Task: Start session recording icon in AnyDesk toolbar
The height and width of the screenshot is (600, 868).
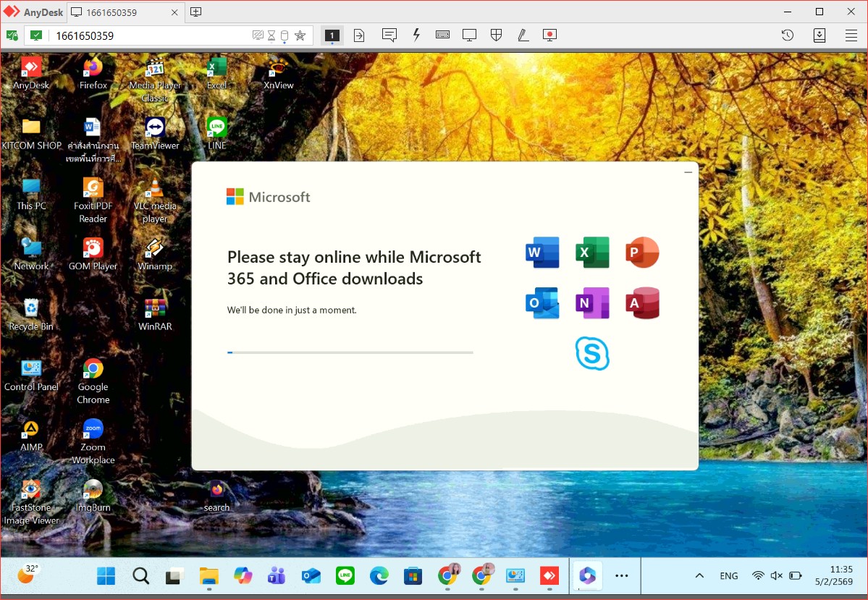Action: coord(549,35)
